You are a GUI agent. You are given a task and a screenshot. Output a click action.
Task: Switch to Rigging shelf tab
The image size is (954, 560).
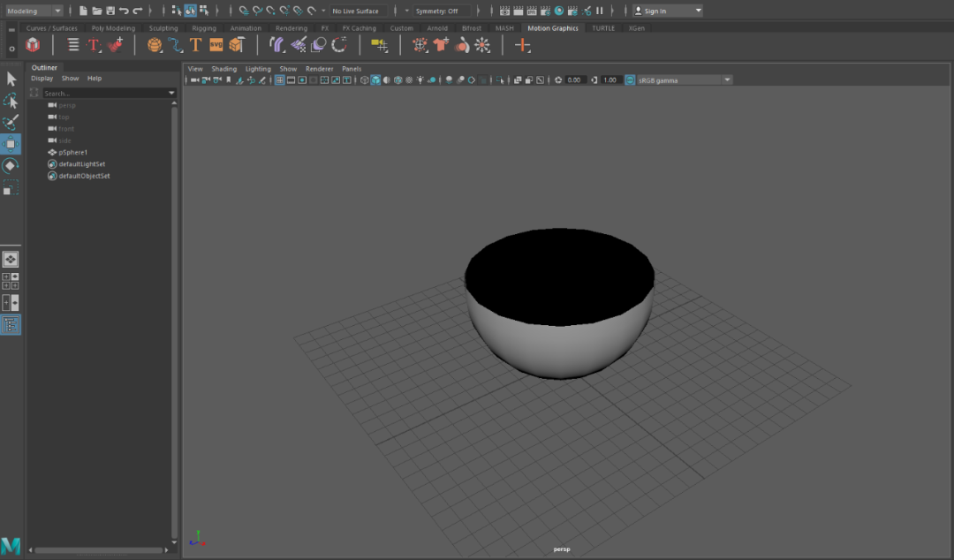coord(204,28)
